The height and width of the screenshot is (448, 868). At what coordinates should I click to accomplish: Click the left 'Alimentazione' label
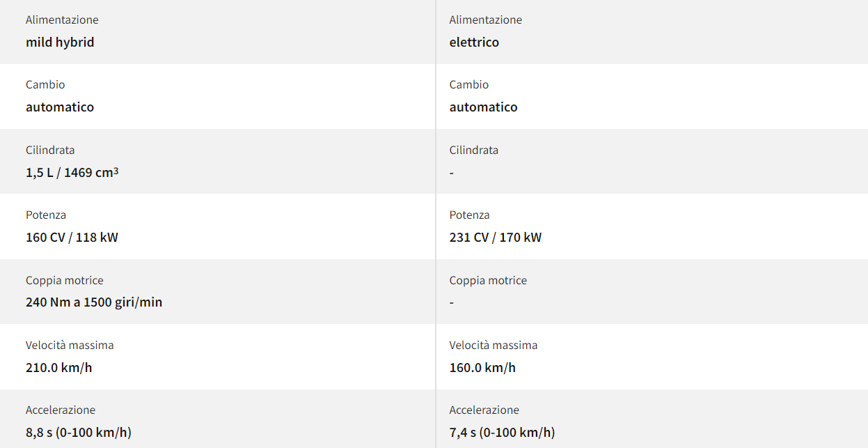[62, 20]
